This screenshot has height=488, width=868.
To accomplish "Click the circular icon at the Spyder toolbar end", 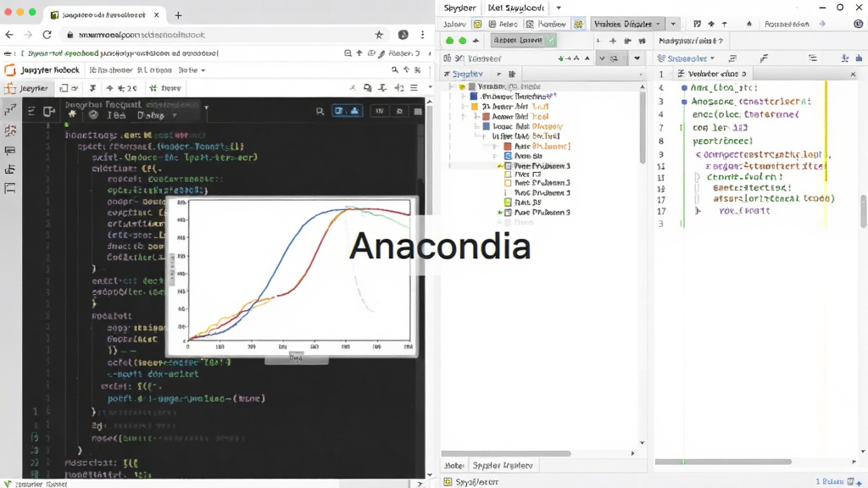I will click(858, 24).
